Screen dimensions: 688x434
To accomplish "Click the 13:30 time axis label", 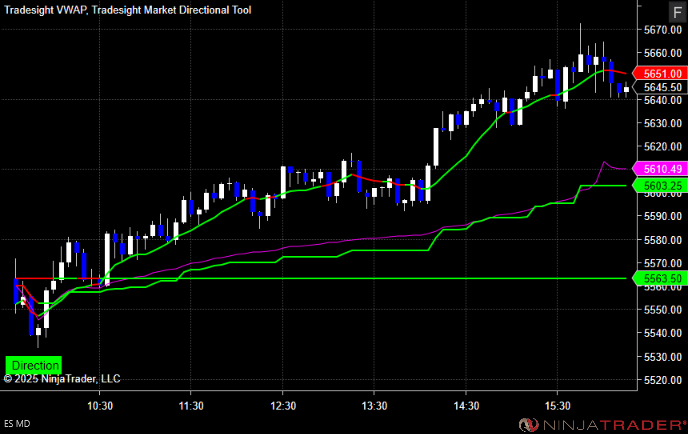I will (374, 406).
